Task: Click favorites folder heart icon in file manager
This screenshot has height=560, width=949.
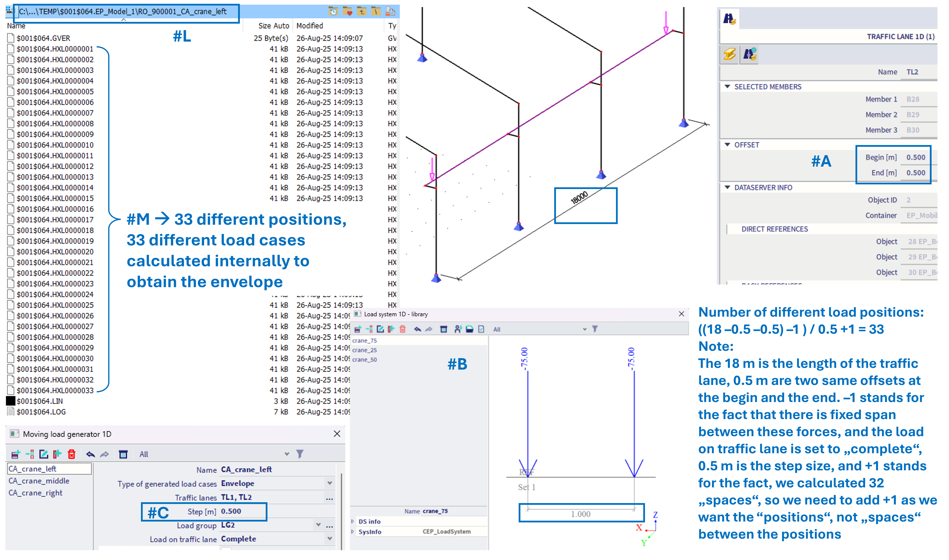Action: tap(347, 12)
